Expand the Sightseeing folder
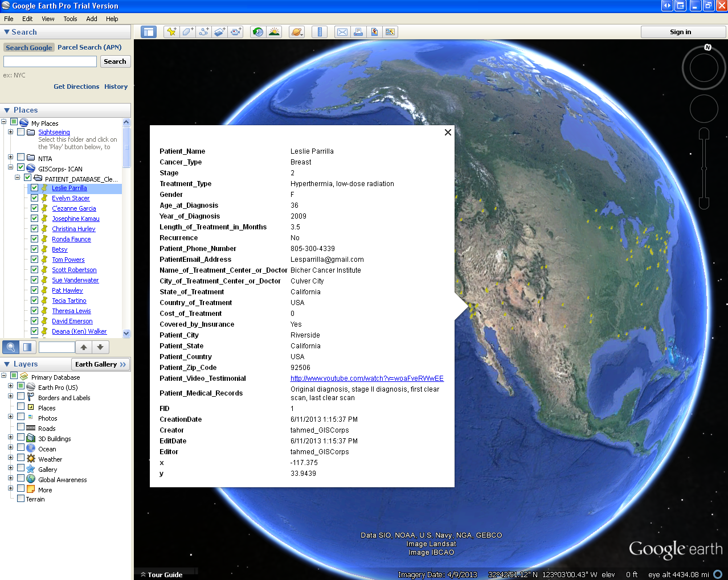728x580 pixels. click(x=10, y=132)
